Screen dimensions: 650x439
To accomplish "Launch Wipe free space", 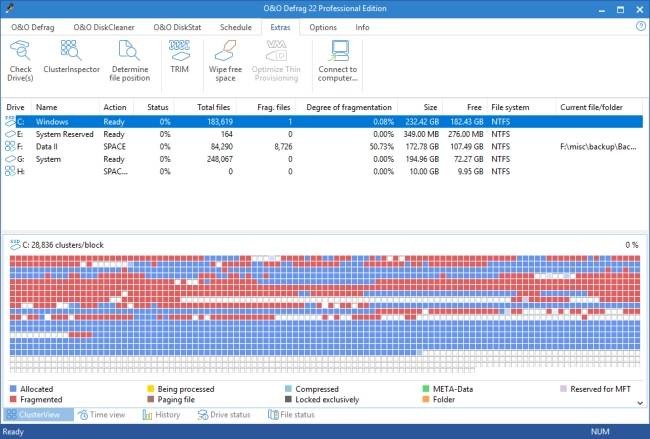I will [x=225, y=61].
